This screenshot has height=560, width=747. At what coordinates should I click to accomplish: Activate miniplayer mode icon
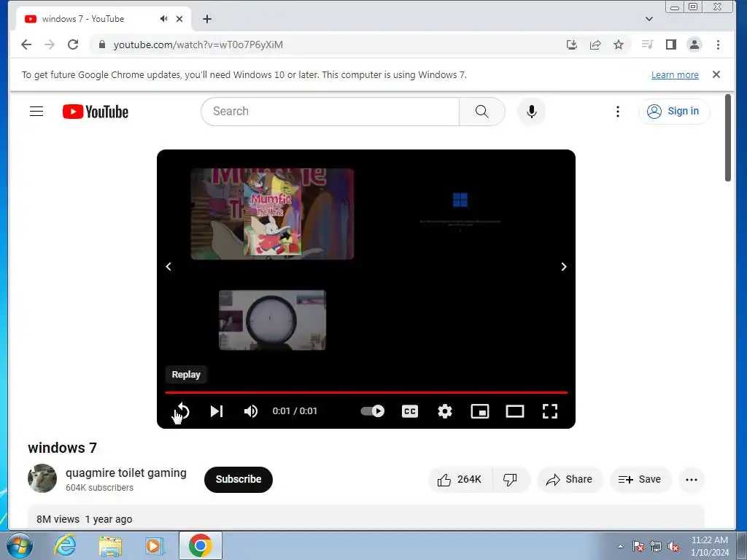tap(480, 411)
